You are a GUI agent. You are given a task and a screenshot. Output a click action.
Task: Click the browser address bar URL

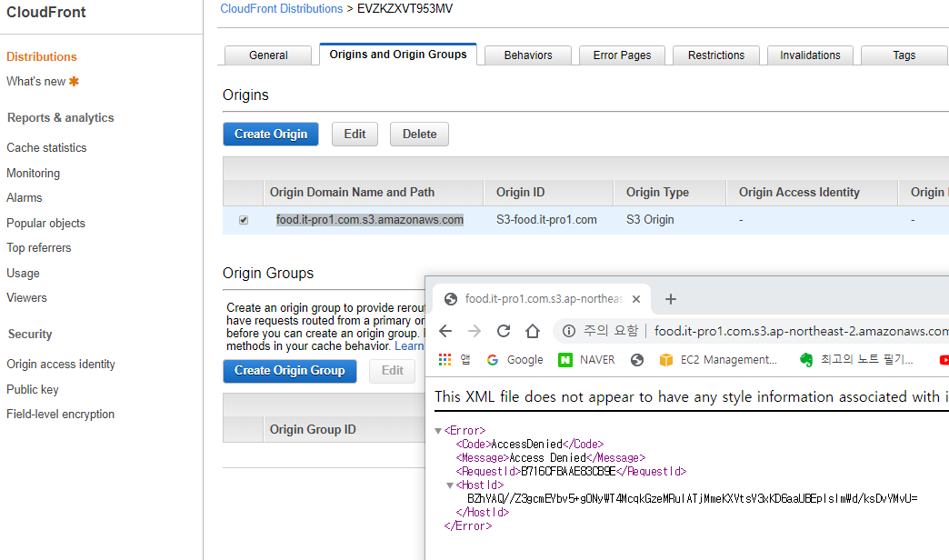802,331
